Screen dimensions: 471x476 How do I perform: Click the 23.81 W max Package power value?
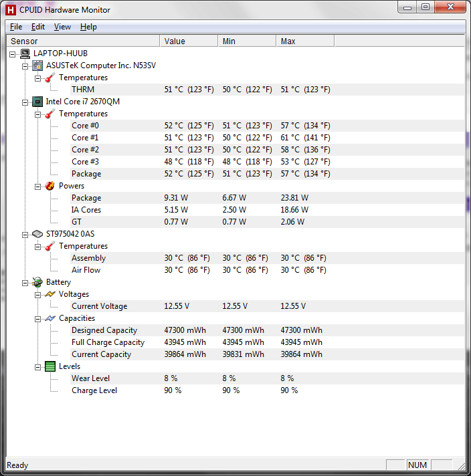click(x=294, y=198)
